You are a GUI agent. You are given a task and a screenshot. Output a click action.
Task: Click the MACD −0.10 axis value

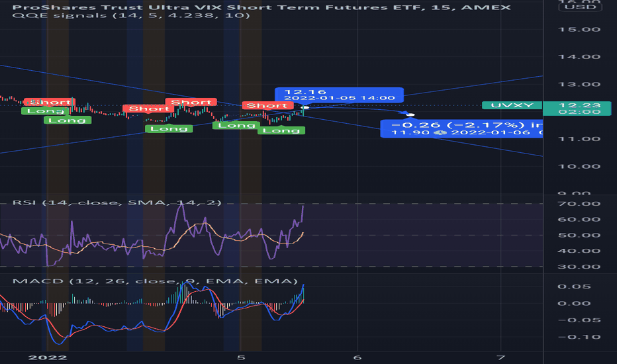pos(579,338)
